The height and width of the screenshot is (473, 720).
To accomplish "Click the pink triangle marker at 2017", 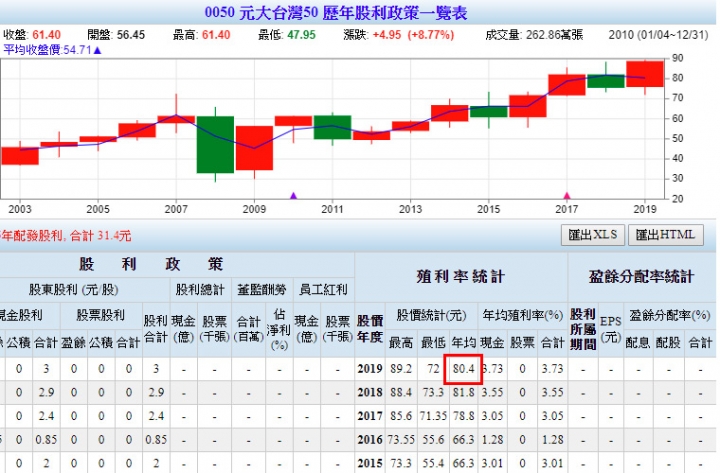I will click(x=567, y=196).
